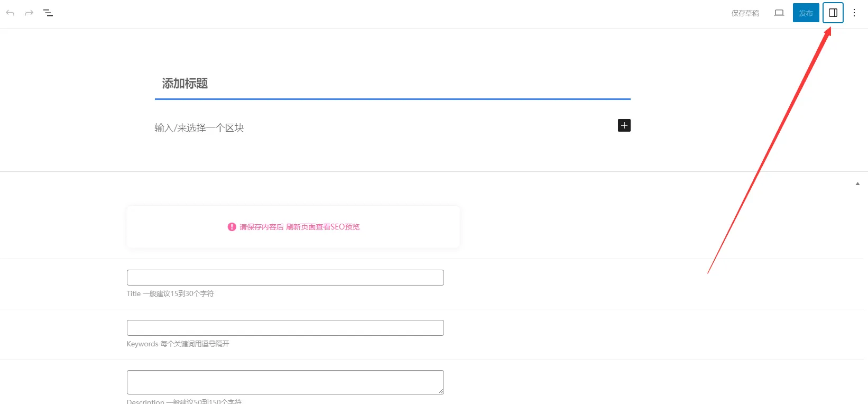
Task: Click the Undo arrow icon
Action: [10, 13]
